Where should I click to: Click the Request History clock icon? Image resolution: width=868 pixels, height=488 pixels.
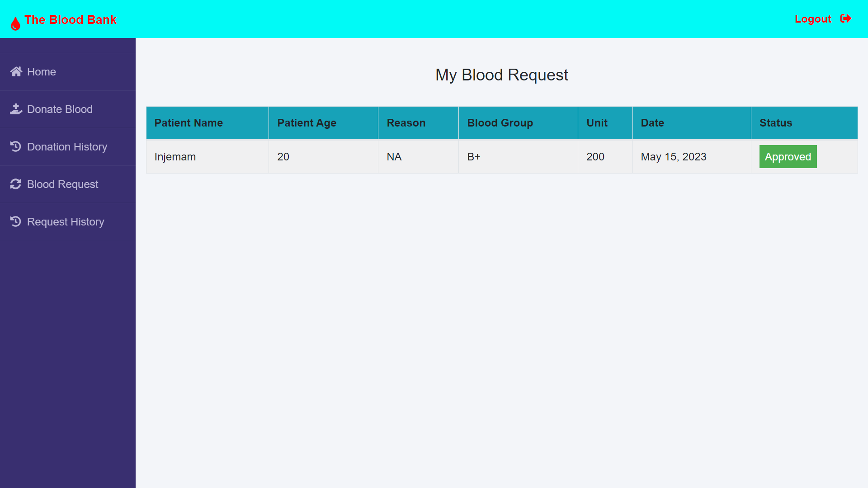(16, 221)
